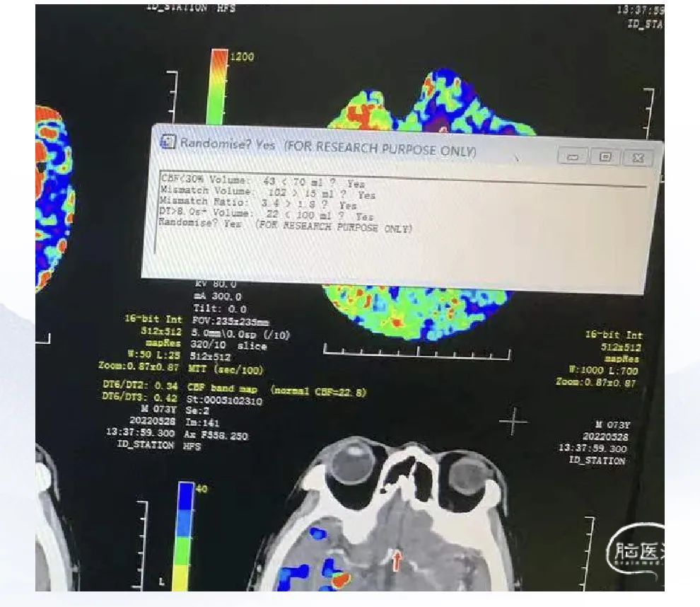Click the white crosshair cursor marker
Viewport: 700px width, 607px height.
point(513,421)
